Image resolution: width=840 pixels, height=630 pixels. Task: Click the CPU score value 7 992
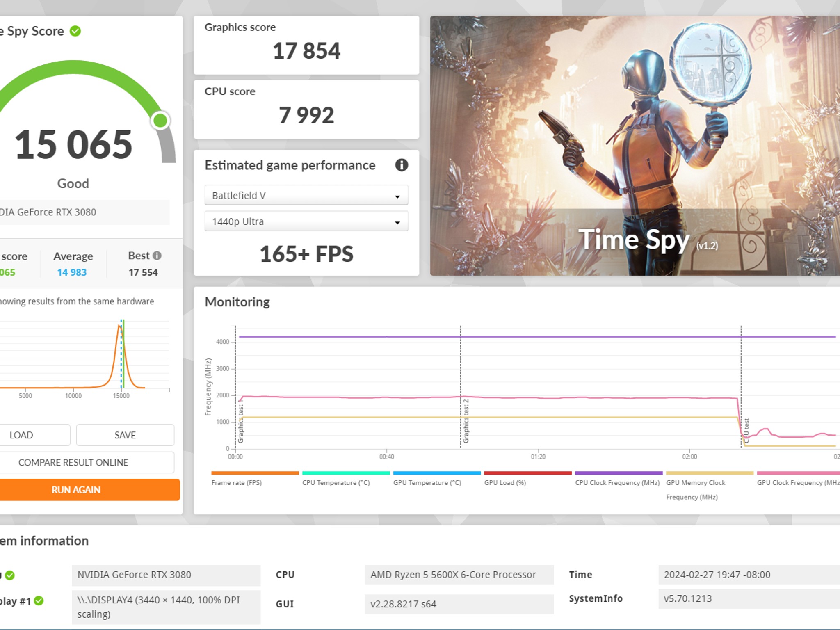coord(306,115)
